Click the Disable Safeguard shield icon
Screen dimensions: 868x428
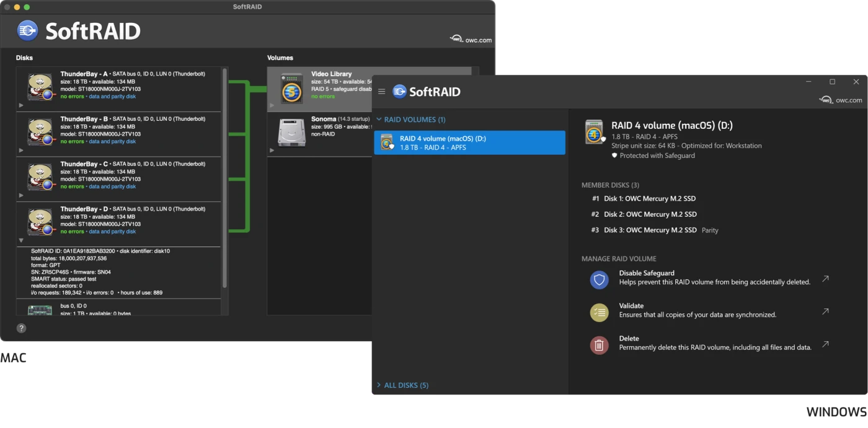point(599,280)
